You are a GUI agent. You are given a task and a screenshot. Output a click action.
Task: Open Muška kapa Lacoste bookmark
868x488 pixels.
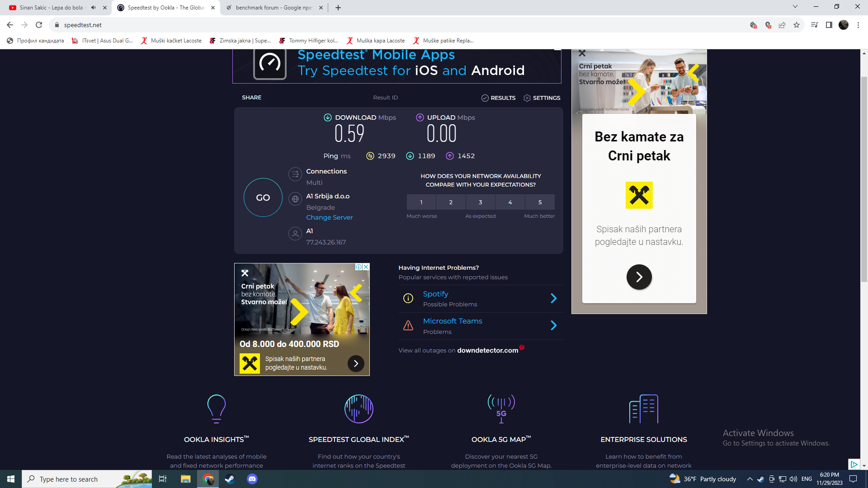(376, 41)
